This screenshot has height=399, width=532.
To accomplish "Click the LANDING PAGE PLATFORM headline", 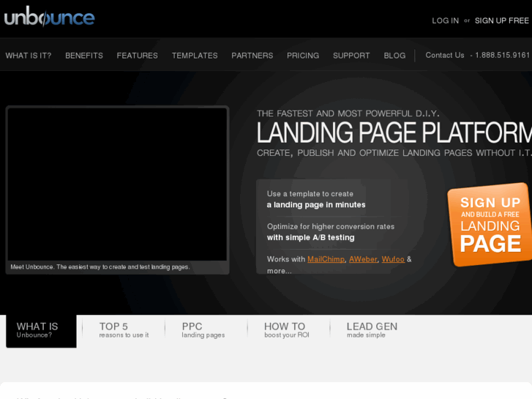I will tap(394, 133).
